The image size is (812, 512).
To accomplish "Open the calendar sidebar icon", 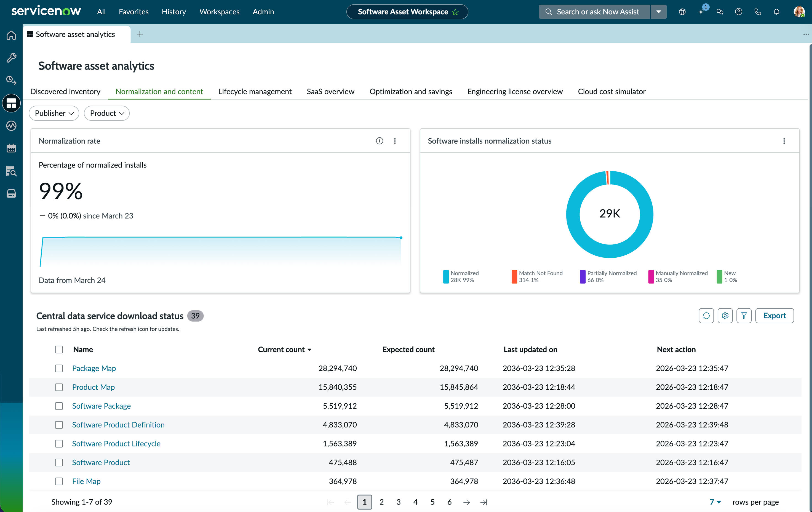I will click(x=11, y=148).
